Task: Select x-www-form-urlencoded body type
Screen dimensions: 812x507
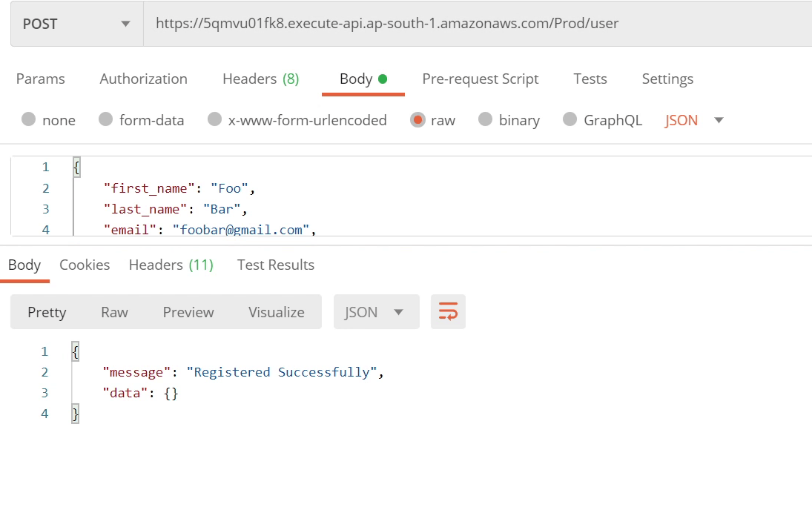Action: pos(215,120)
